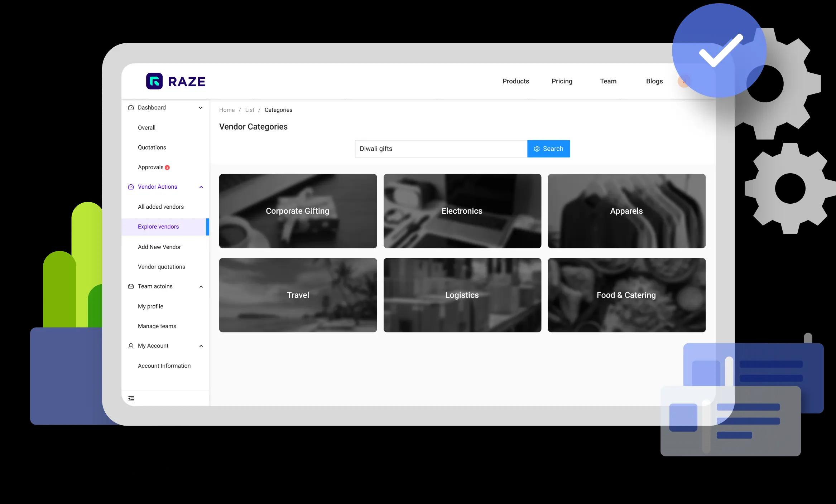Click the Vendor Actions sidebar icon
Image resolution: width=836 pixels, height=504 pixels.
pos(131,187)
